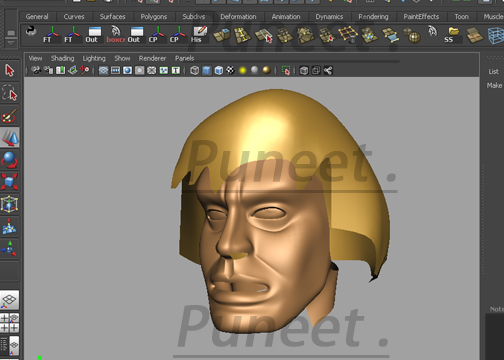Click the red lattice grid shelf icon
The width and height of the screenshot is (504, 360).
[348, 35]
